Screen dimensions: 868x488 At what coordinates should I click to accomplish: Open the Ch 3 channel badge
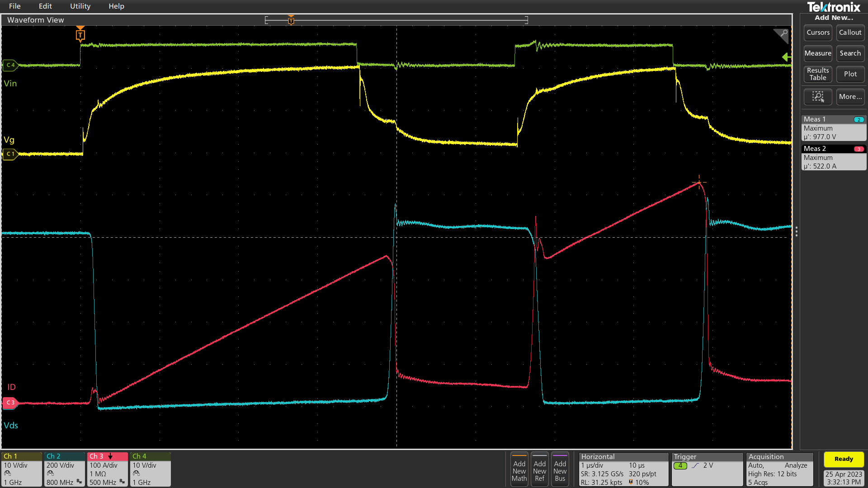(x=107, y=469)
